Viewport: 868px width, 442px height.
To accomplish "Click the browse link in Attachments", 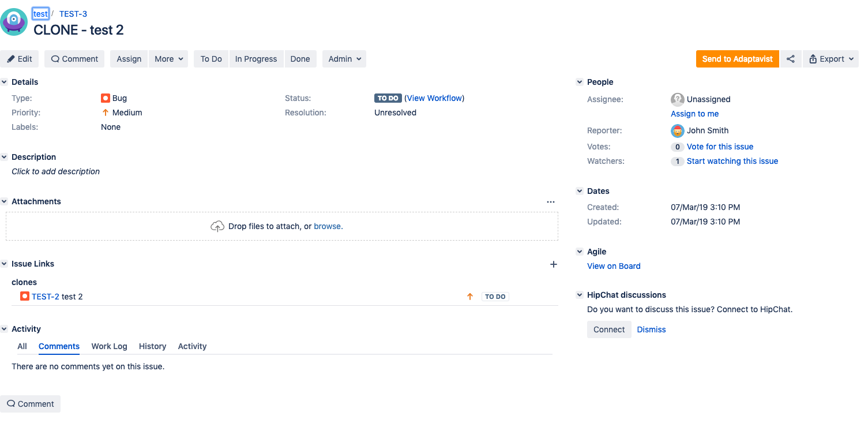I will [x=328, y=226].
